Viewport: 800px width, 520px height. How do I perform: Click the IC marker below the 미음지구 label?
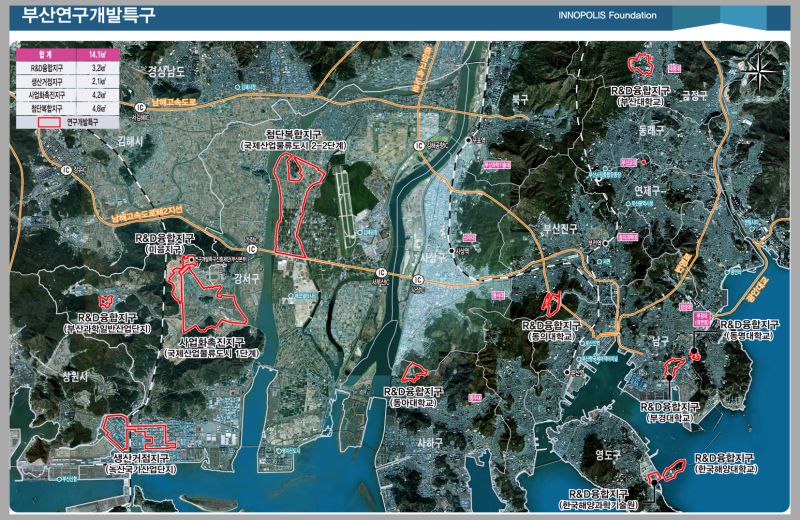(x=252, y=249)
